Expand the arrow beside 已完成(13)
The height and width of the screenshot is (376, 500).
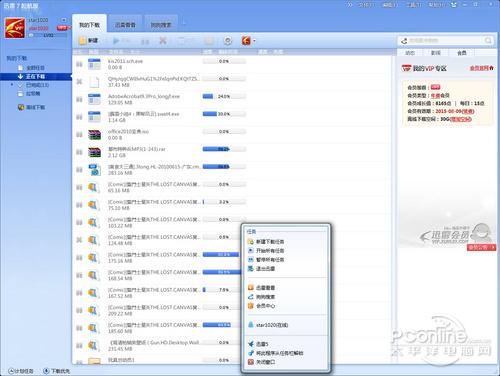[12, 85]
